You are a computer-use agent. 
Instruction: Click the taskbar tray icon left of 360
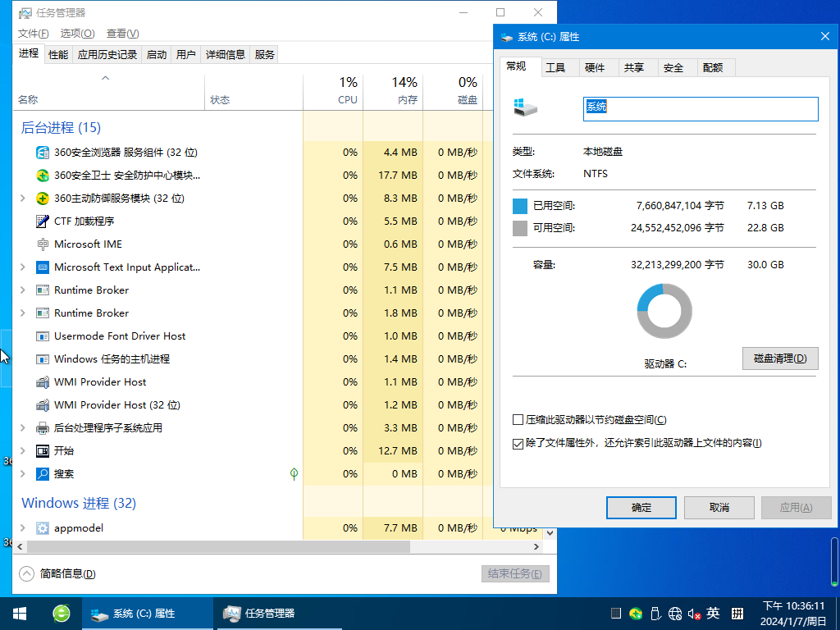tap(616, 614)
